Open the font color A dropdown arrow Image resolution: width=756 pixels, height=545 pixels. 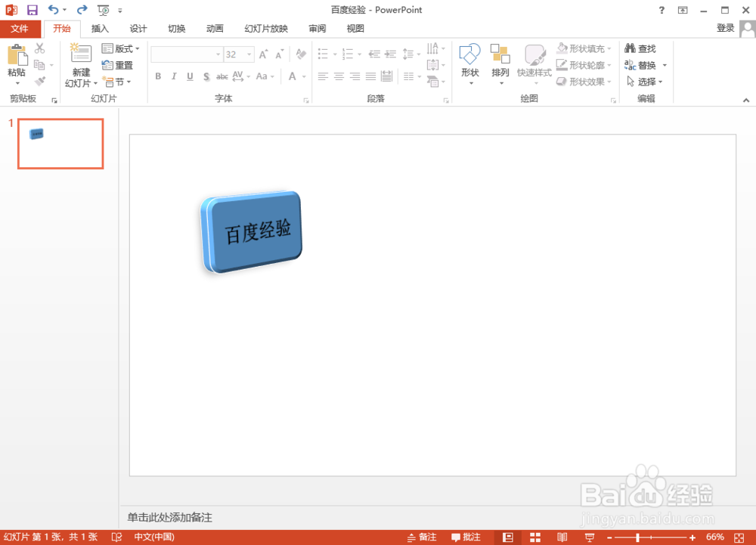304,76
